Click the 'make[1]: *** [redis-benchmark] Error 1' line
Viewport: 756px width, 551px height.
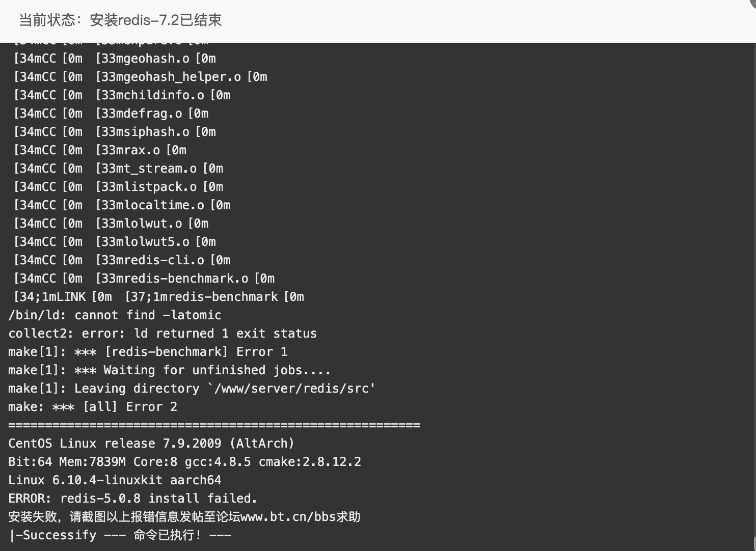148,352
